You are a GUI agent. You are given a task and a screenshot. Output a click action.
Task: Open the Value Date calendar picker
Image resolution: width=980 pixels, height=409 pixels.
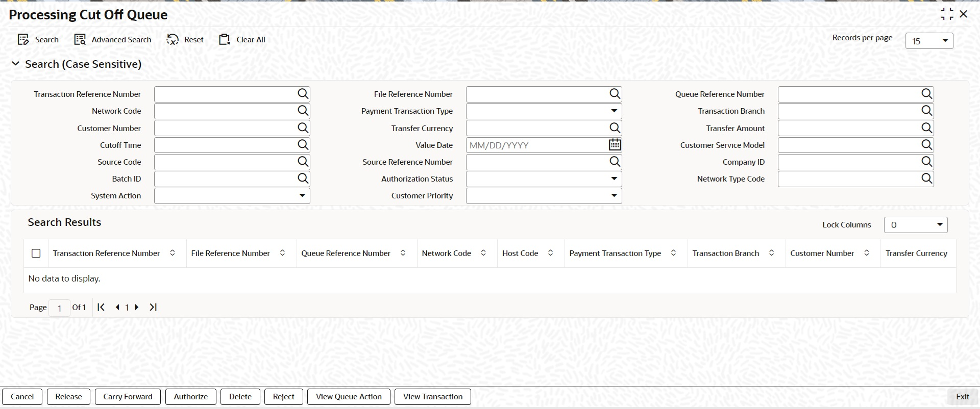(615, 145)
